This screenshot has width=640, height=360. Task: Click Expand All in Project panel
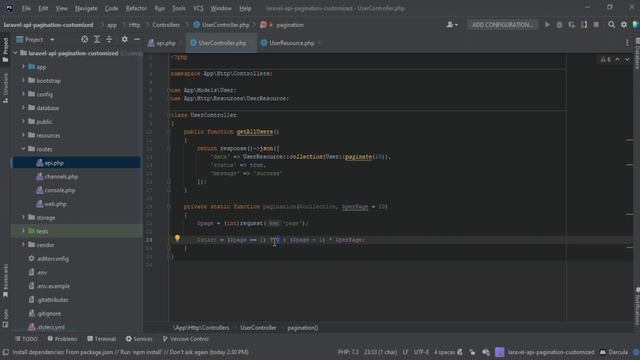point(97,40)
